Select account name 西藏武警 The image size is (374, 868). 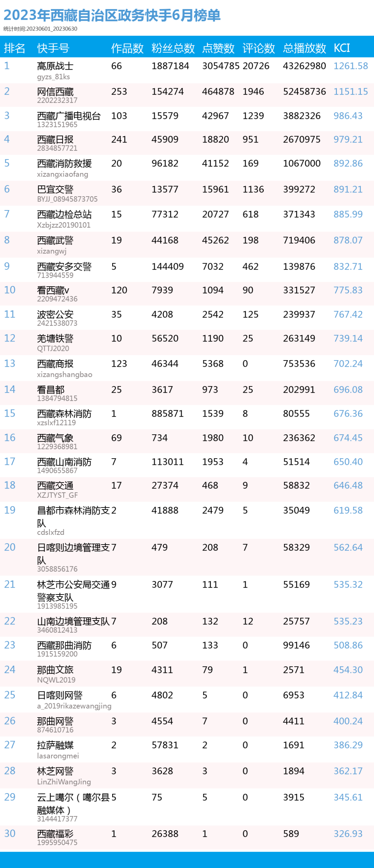click(x=55, y=240)
